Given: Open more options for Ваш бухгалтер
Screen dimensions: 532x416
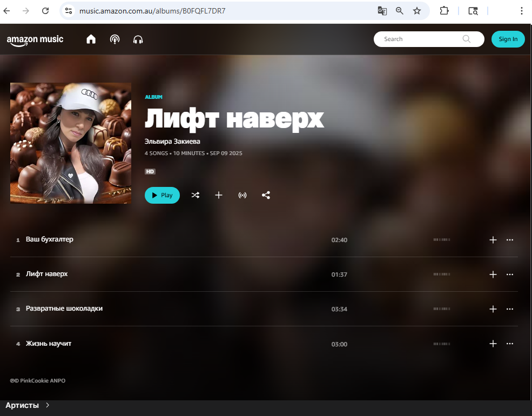Looking at the screenshot, I should pos(510,240).
